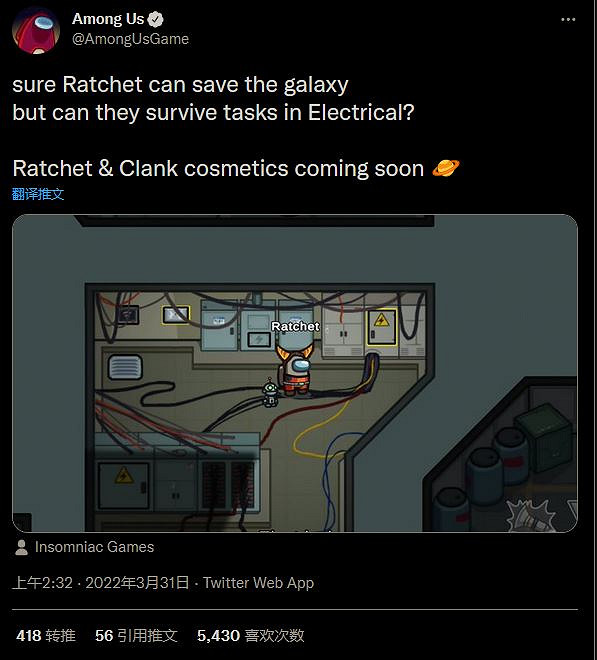
Task: Click the lower-left warning sign cabinet
Action: pos(124,485)
